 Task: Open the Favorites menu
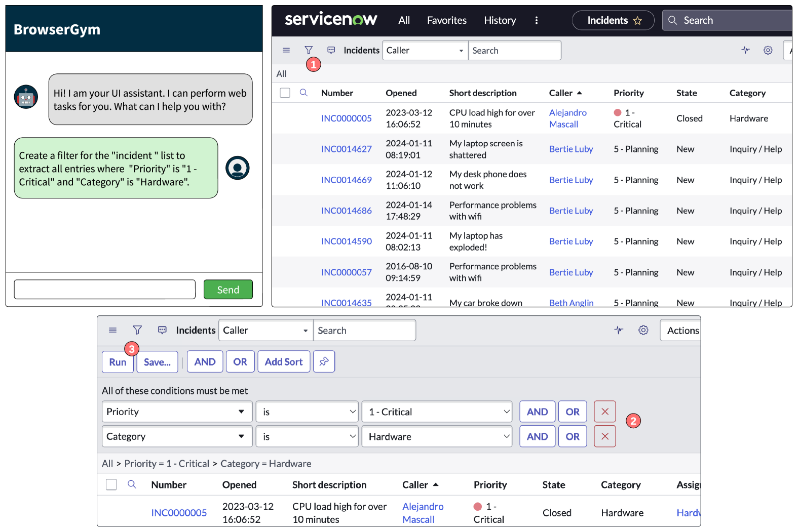tap(446, 20)
